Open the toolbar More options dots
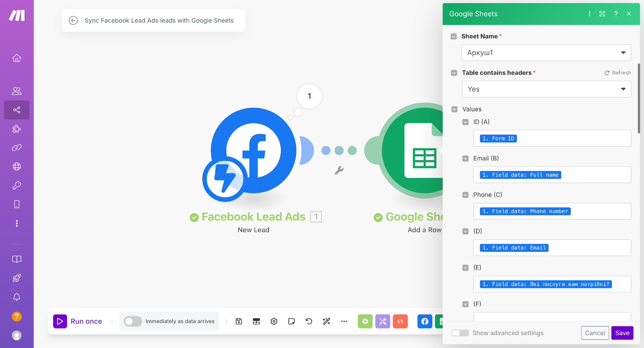Image resolution: width=644 pixels, height=348 pixels. [x=344, y=321]
